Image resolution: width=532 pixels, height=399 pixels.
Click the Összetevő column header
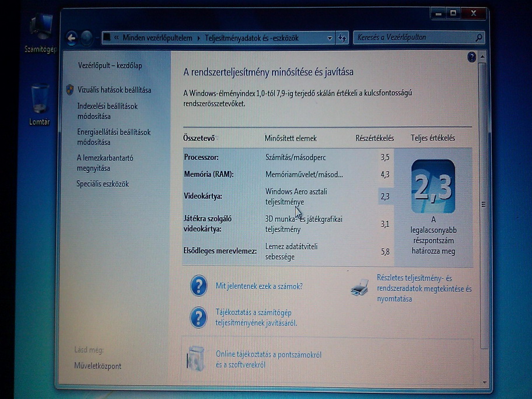[199, 138]
